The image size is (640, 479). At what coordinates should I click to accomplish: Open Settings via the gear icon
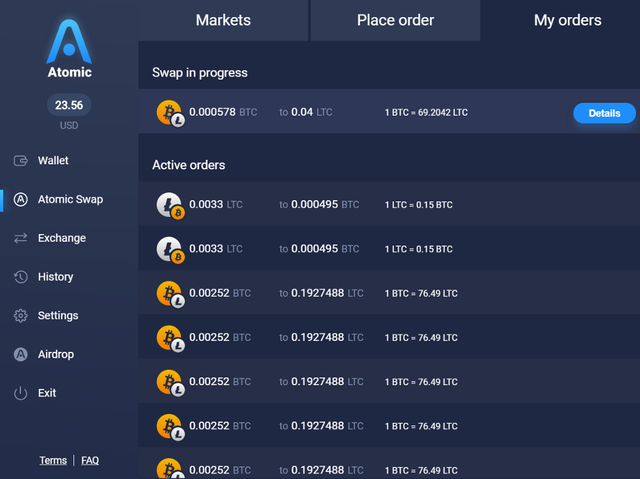(x=20, y=315)
